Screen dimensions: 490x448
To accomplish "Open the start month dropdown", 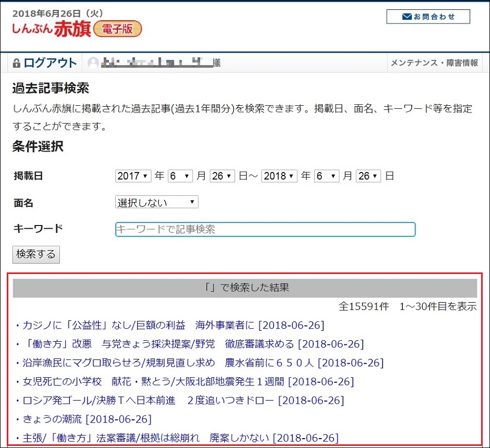I will point(180,176).
